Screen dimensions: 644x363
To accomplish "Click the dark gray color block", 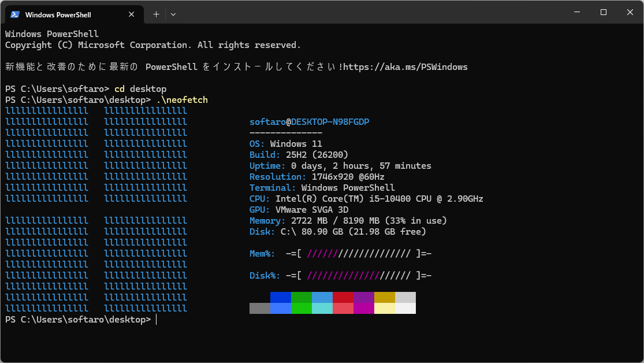I will click(259, 309).
